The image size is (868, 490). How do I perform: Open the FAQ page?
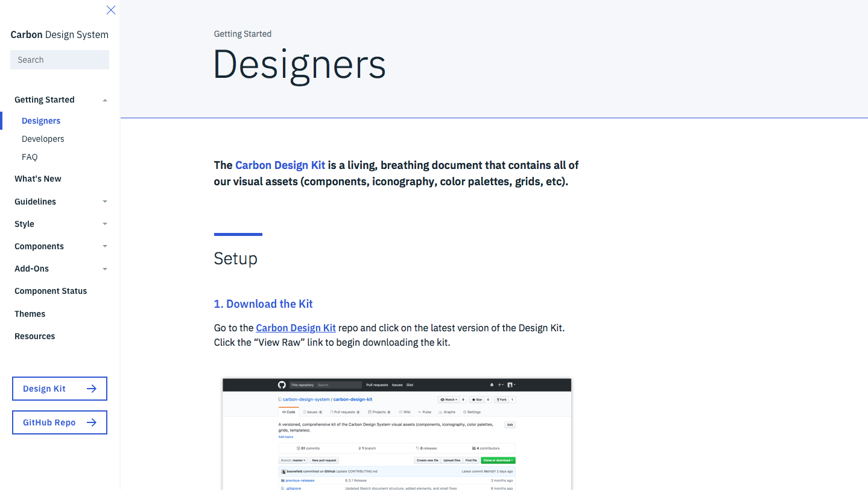30,157
